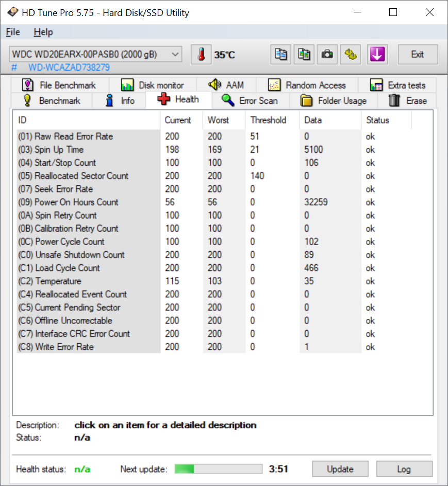Screen dimensions: 448x486
Task: Select the (C2) Temperature row
Action: (x=214, y=281)
